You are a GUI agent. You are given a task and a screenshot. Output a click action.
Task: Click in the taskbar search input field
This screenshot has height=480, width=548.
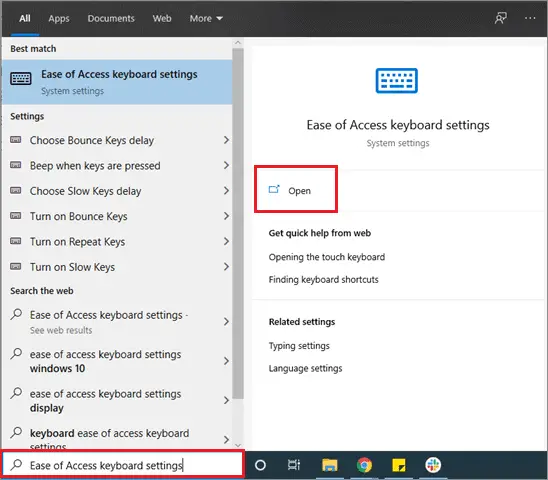click(x=123, y=465)
